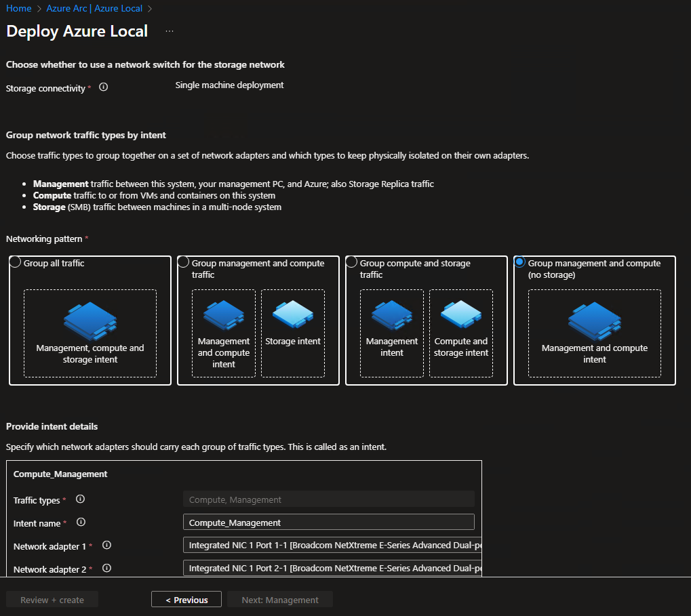Go to Azure Arc | Azure Local breadcrumb

[x=94, y=8]
